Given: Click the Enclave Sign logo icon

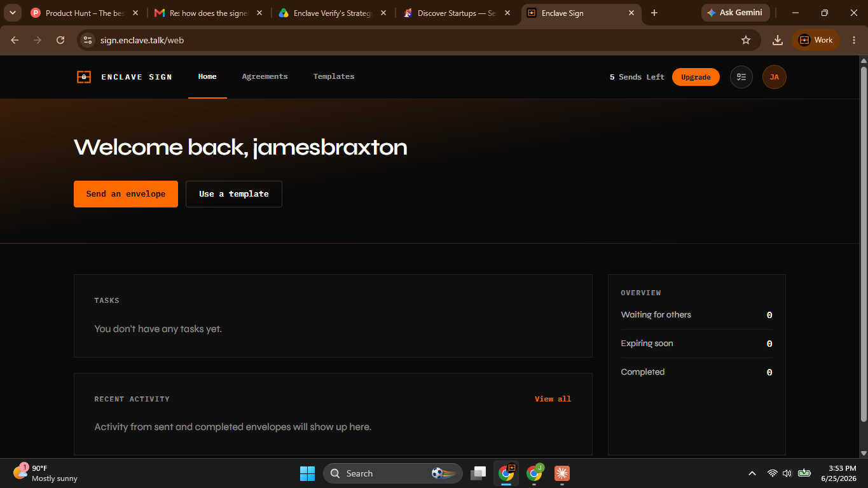Looking at the screenshot, I should [84, 77].
